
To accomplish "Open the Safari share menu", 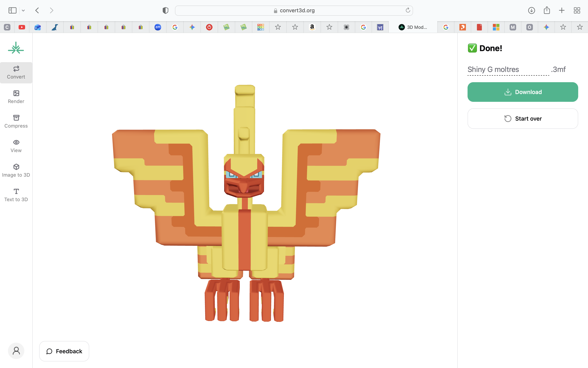I will pos(547,10).
